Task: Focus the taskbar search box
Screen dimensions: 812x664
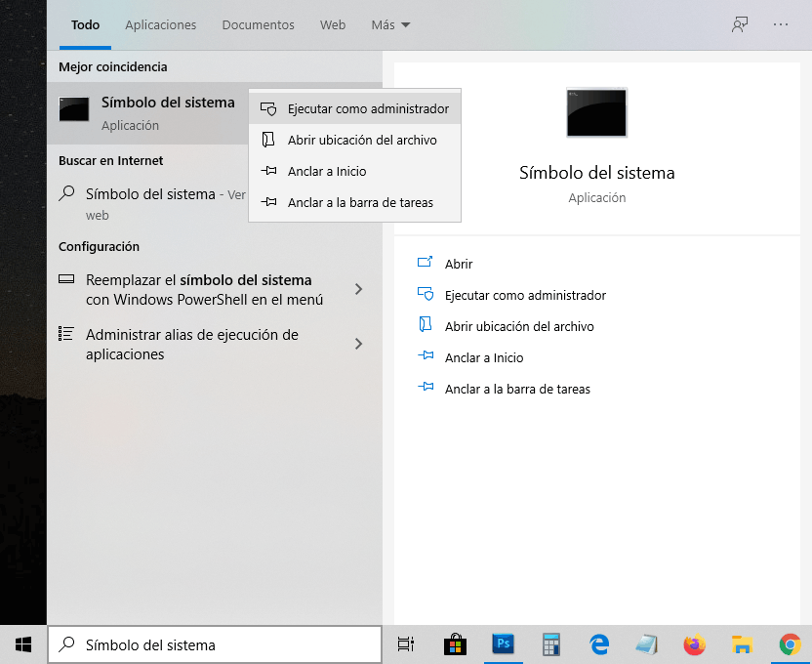Action: [215, 644]
